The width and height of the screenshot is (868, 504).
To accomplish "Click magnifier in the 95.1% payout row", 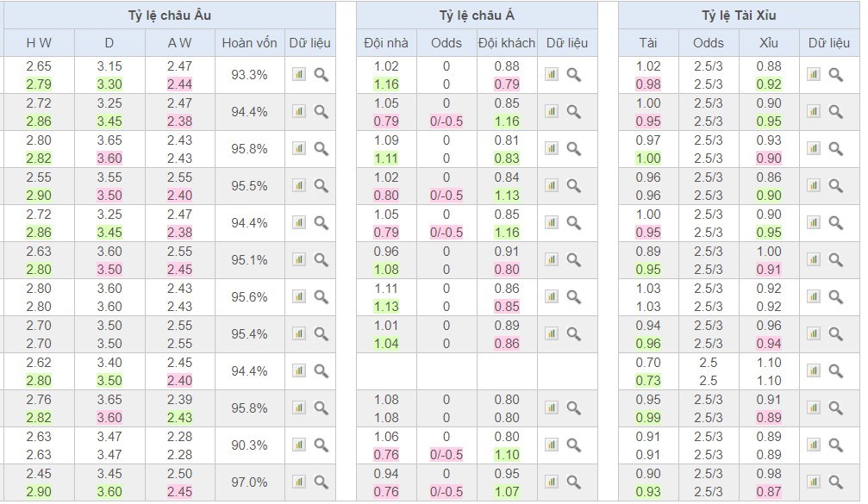I will [x=321, y=260].
